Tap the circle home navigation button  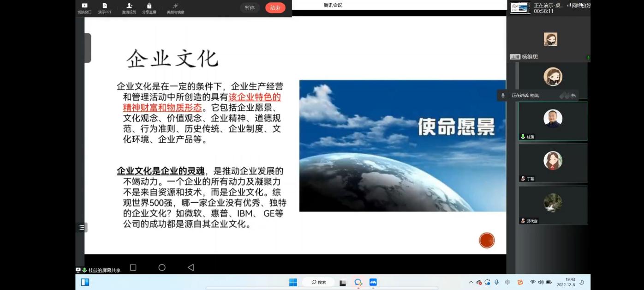point(162,267)
